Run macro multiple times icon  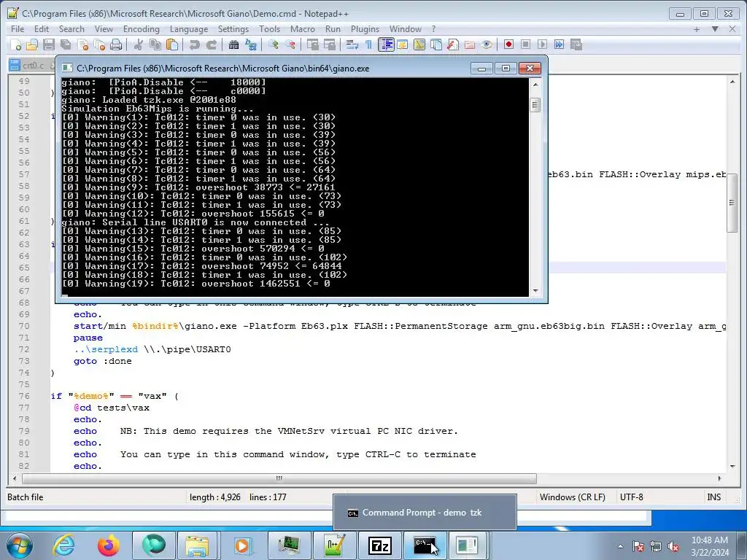560,44
